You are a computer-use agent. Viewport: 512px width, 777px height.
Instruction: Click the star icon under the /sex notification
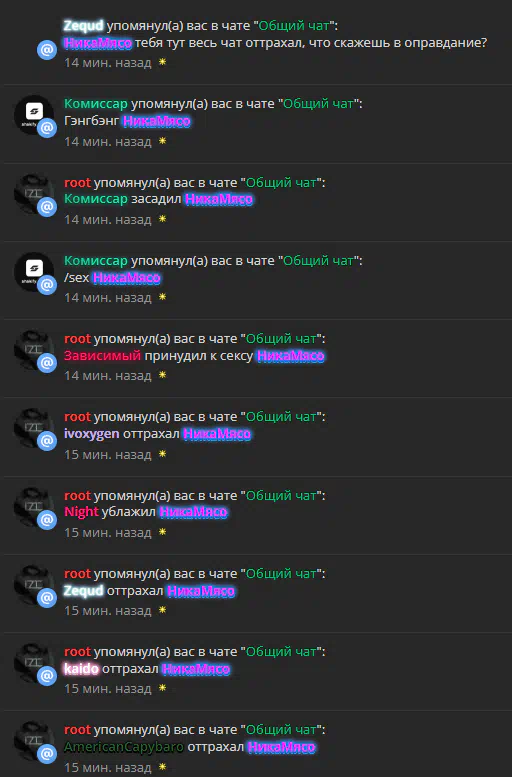[x=162, y=297]
